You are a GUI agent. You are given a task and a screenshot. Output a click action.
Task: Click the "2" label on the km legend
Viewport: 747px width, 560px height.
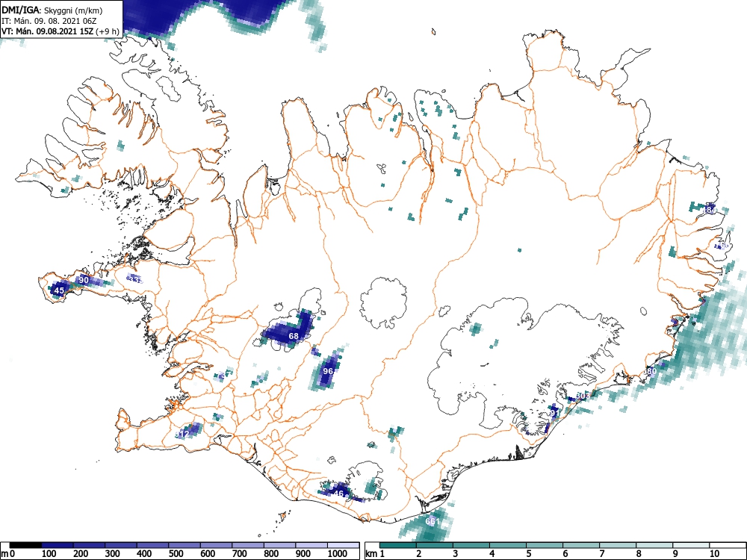(419, 554)
